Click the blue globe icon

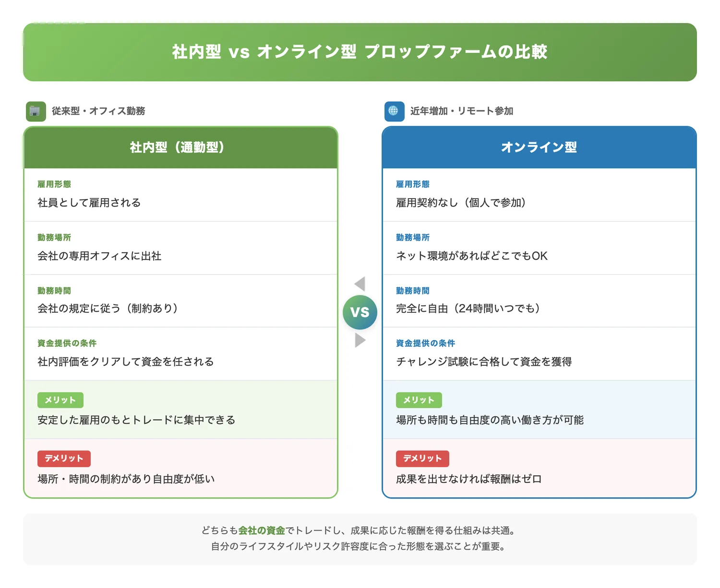click(394, 111)
